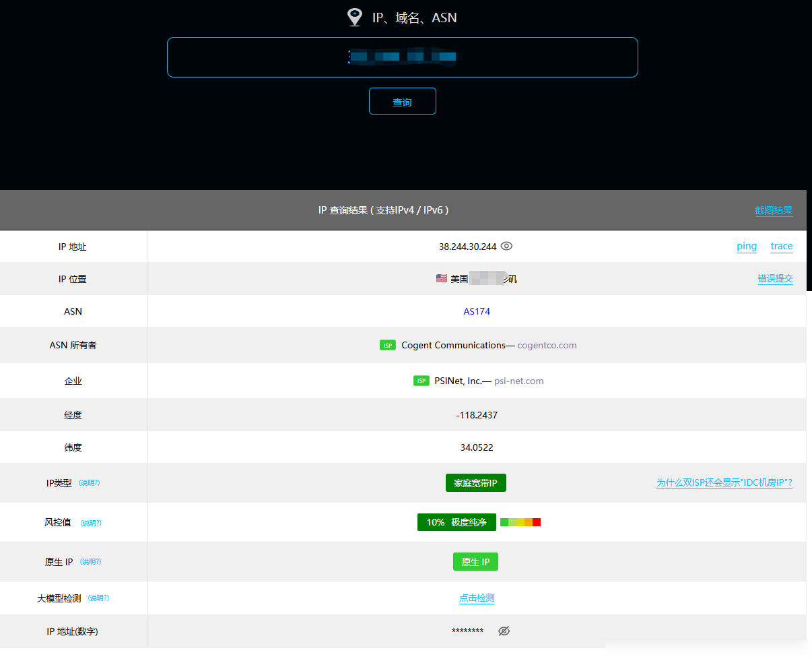Open the ping link
This screenshot has width=812, height=663.
tap(747, 246)
